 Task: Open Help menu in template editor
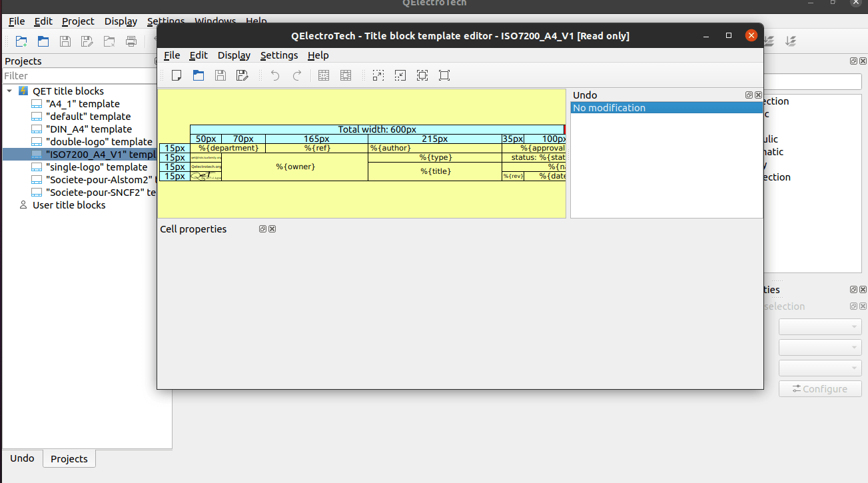click(318, 55)
